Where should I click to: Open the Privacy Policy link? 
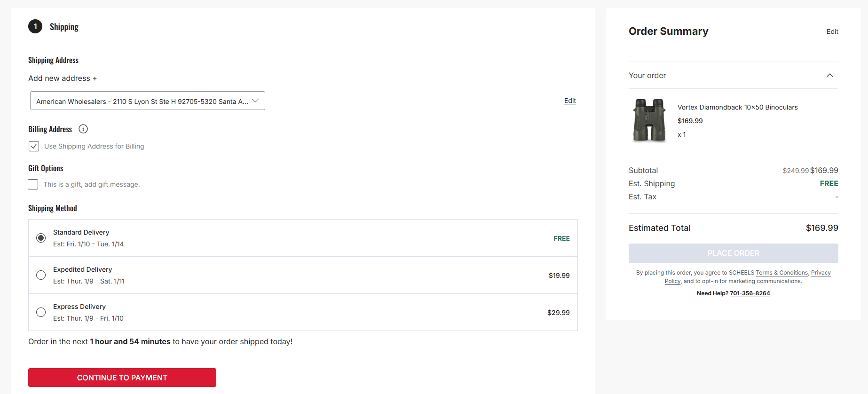(x=821, y=273)
